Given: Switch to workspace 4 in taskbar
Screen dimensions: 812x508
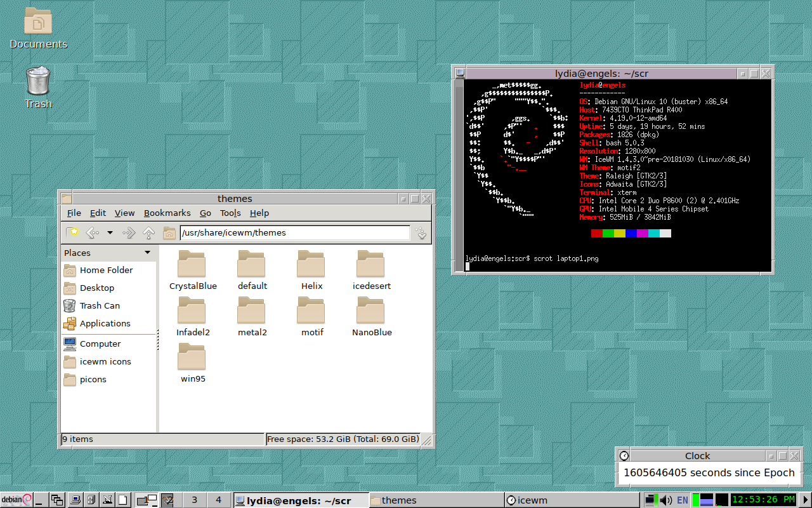Looking at the screenshot, I should tap(218, 500).
